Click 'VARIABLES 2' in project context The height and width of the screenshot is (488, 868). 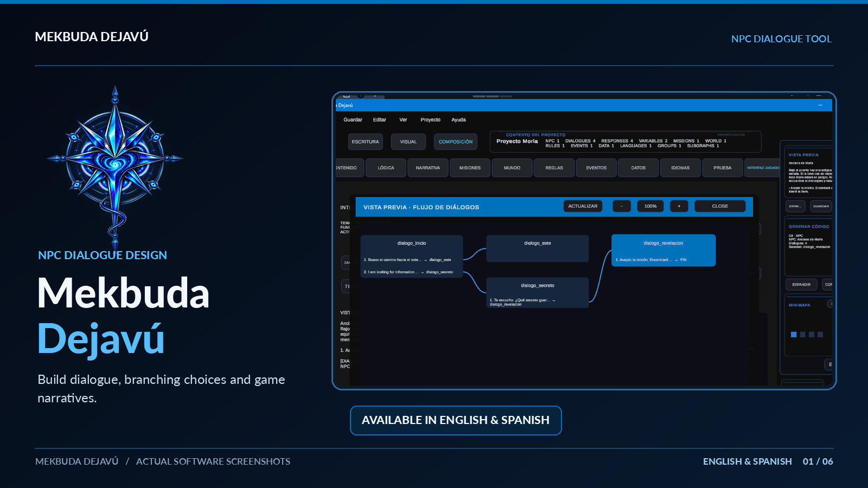(x=653, y=141)
